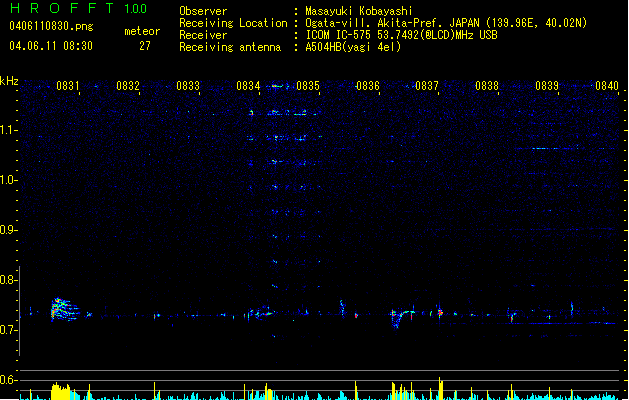Image resolution: width=629 pixels, height=400 pixels.
Task: Click the 0.7 kHz axis label
Action: [8, 330]
